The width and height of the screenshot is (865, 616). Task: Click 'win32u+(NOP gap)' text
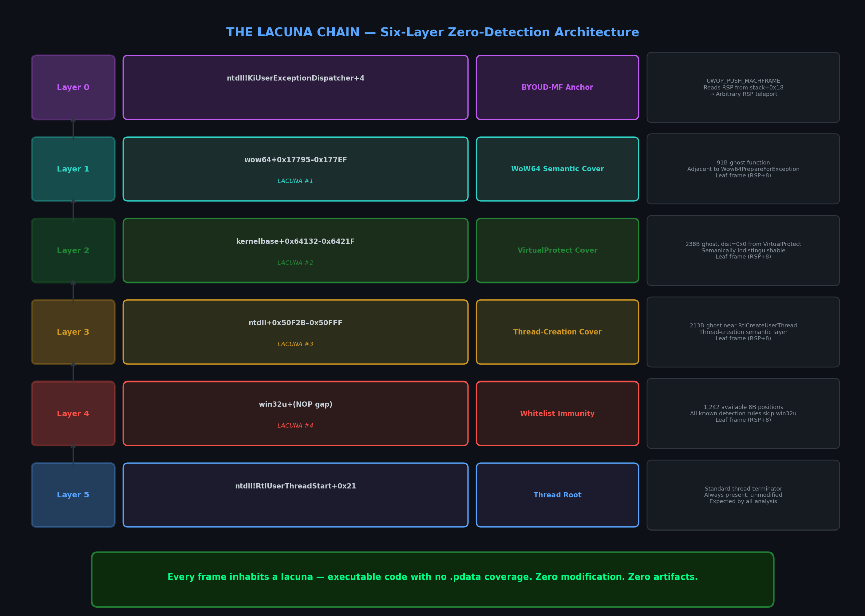point(295,405)
